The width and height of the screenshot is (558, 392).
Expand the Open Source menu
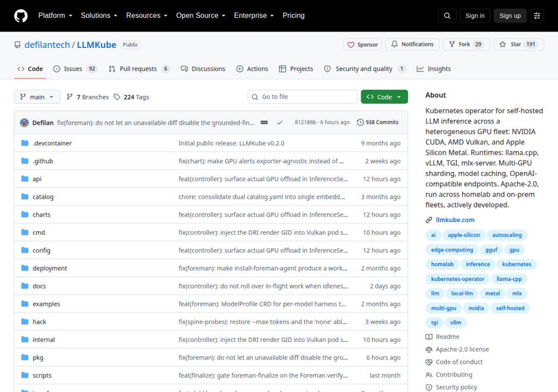[x=201, y=16]
